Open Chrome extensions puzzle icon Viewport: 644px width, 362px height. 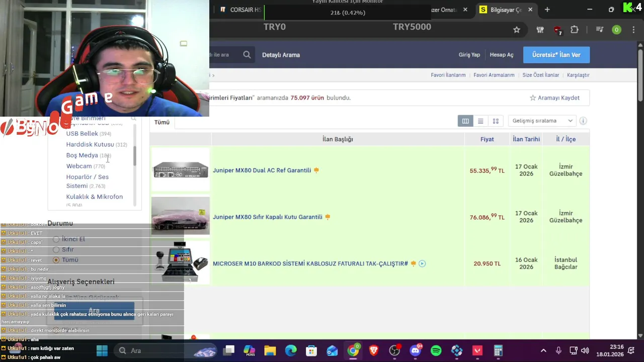(x=575, y=30)
